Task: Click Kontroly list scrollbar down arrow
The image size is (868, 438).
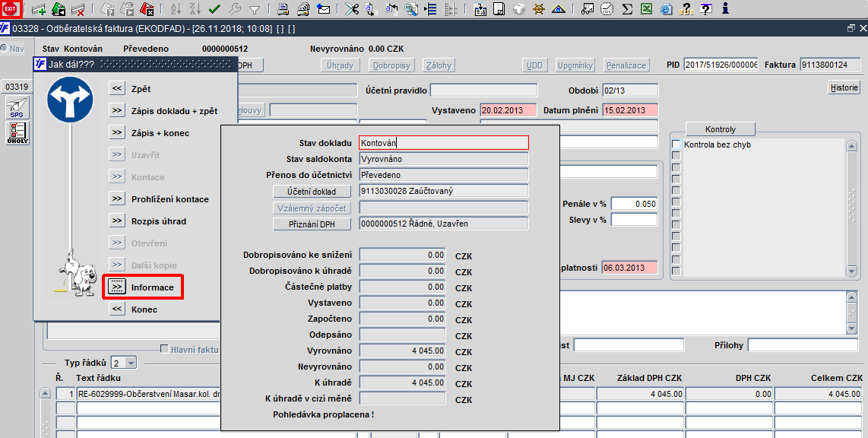Action: (852, 271)
